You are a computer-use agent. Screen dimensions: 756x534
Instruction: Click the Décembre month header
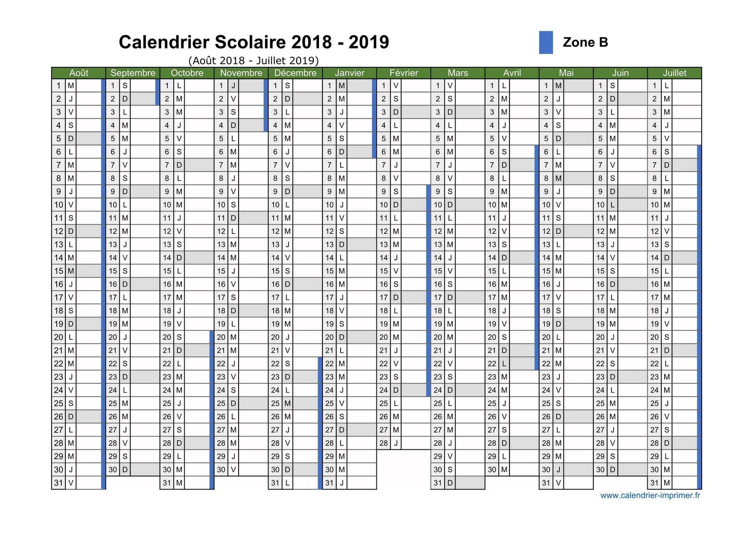click(x=295, y=73)
